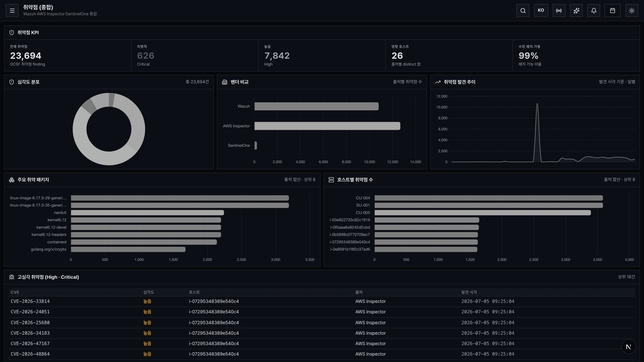Sort table by 발견 시각 column header

[x=469, y=292]
